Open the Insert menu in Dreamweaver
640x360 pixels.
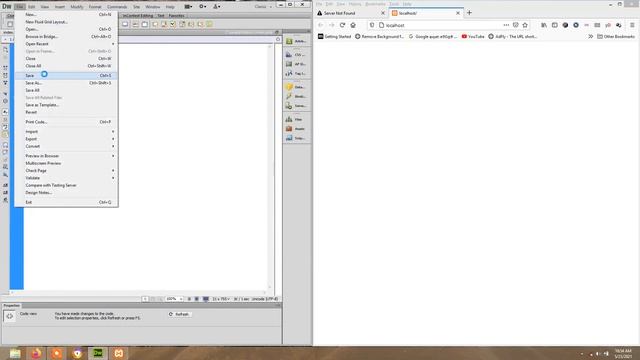60,7
